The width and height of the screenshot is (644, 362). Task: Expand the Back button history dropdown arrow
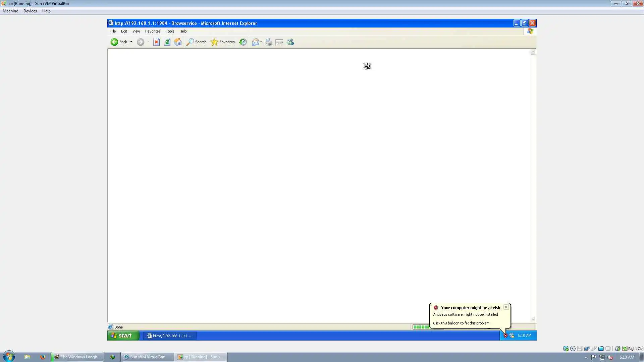tap(131, 42)
